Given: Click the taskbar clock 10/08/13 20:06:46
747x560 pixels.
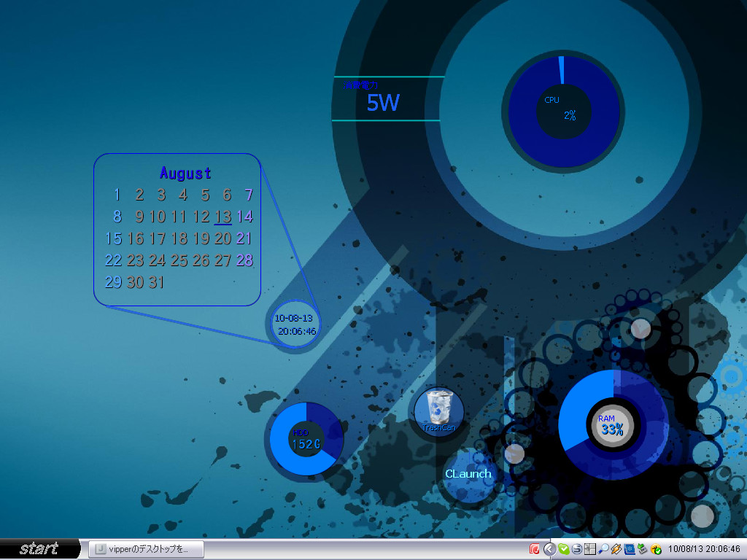Looking at the screenshot, I should [x=704, y=549].
